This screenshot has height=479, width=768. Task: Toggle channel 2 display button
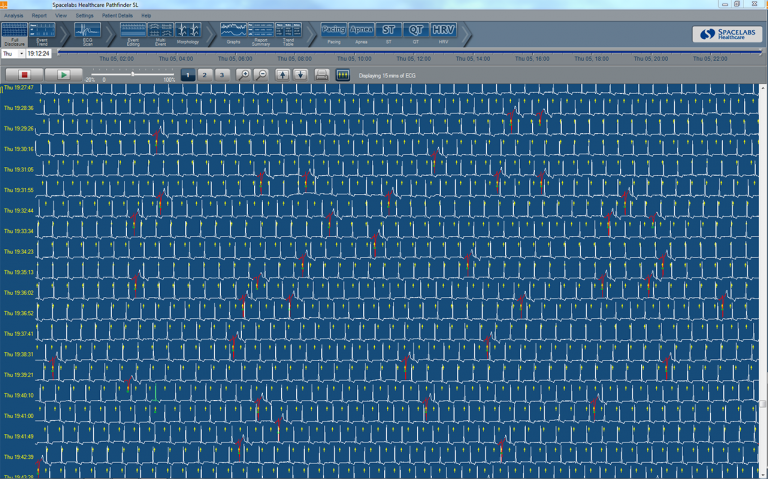(x=205, y=75)
